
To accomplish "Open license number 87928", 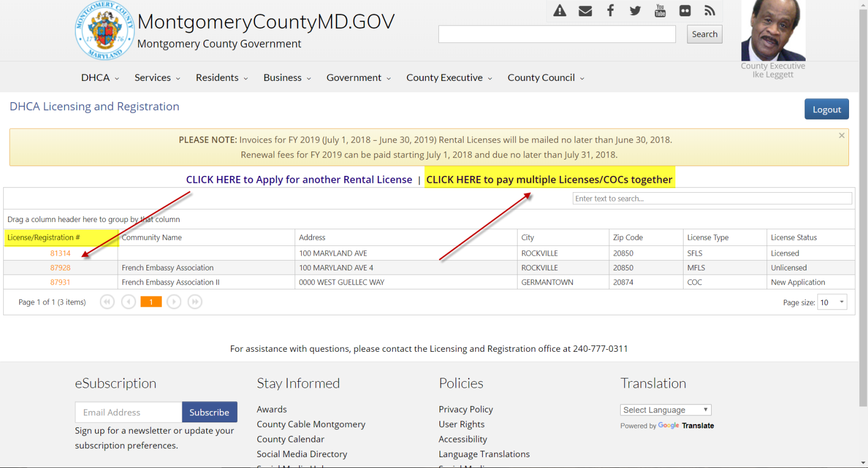I will tap(60, 268).
